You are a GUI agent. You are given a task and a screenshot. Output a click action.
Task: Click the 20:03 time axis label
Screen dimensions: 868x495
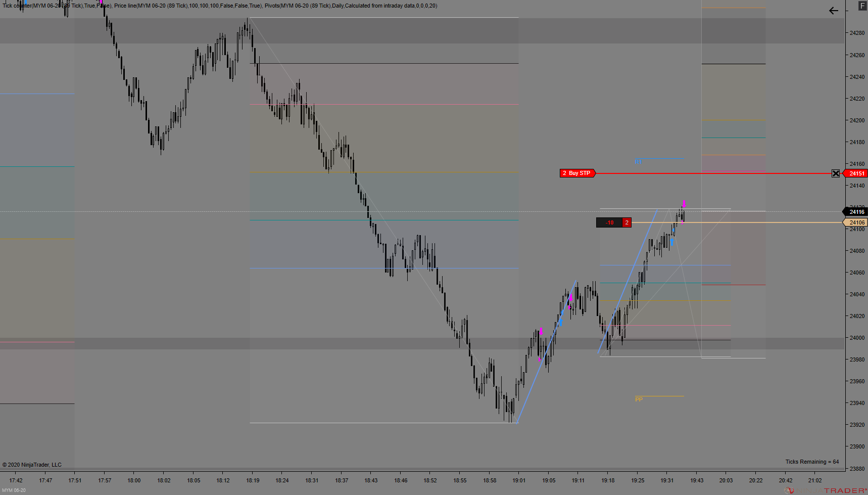coord(726,480)
